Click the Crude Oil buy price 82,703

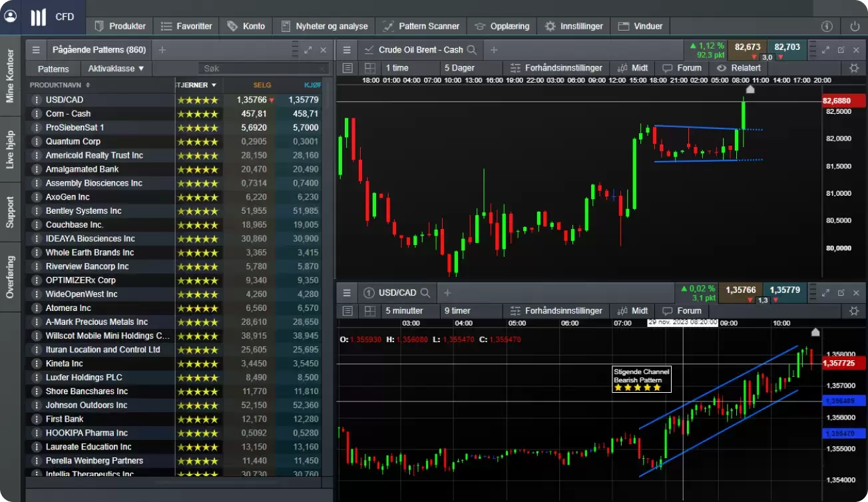[787, 47]
